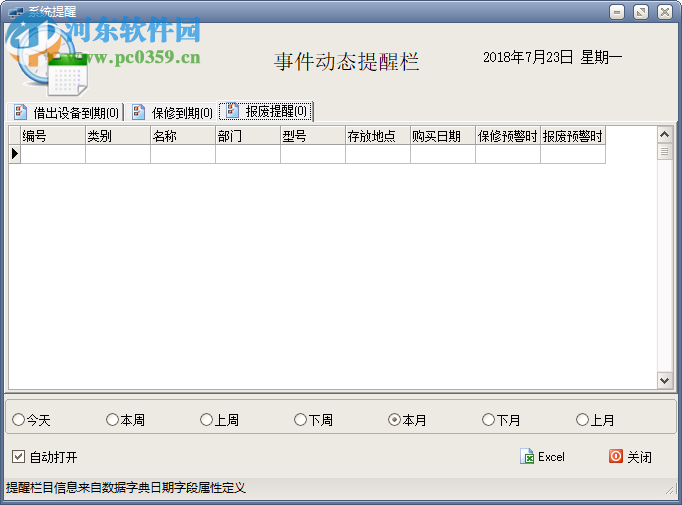Click the 名称 column header
This screenshot has width=682, height=505.
tap(183, 136)
